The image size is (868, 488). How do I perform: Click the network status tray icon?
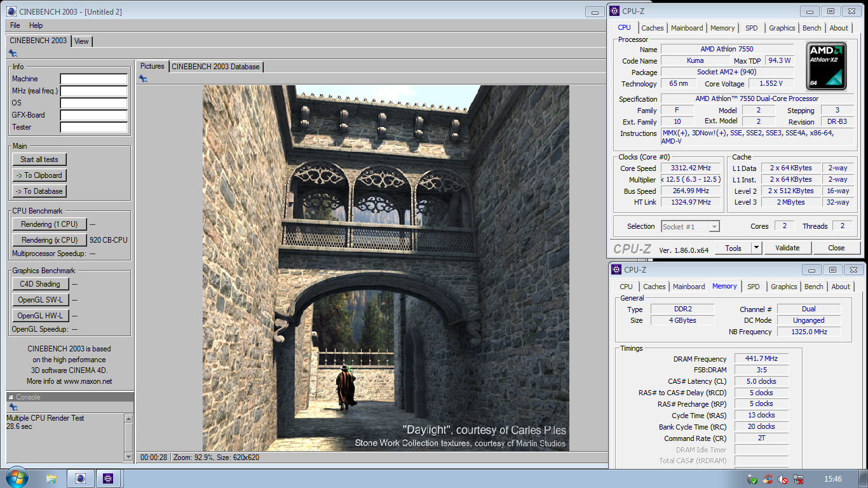pyautogui.click(x=798, y=479)
